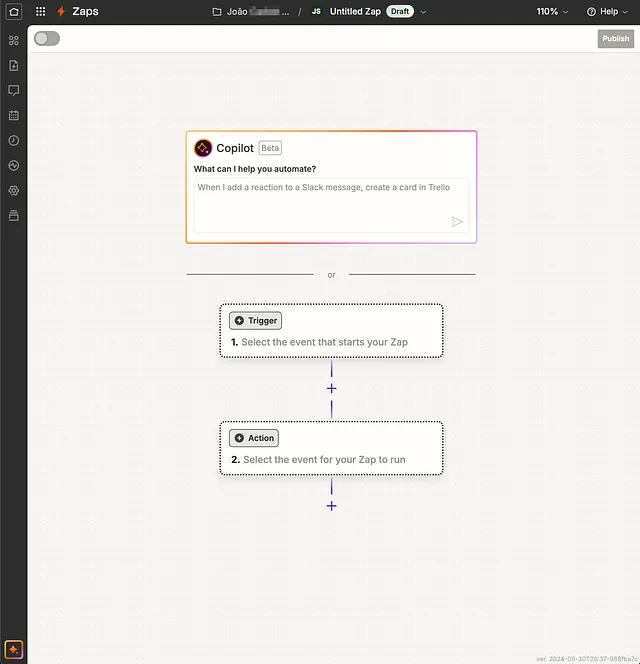The width and height of the screenshot is (640, 664).
Task: Click the JS user avatar badge
Action: 316,11
